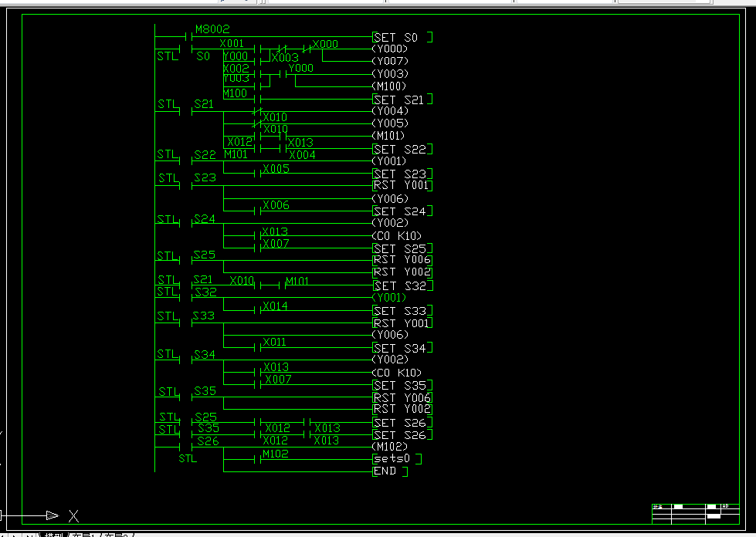Viewport: 756px width, 537px height.
Task: Select the X001 contact label
Action: (232, 43)
